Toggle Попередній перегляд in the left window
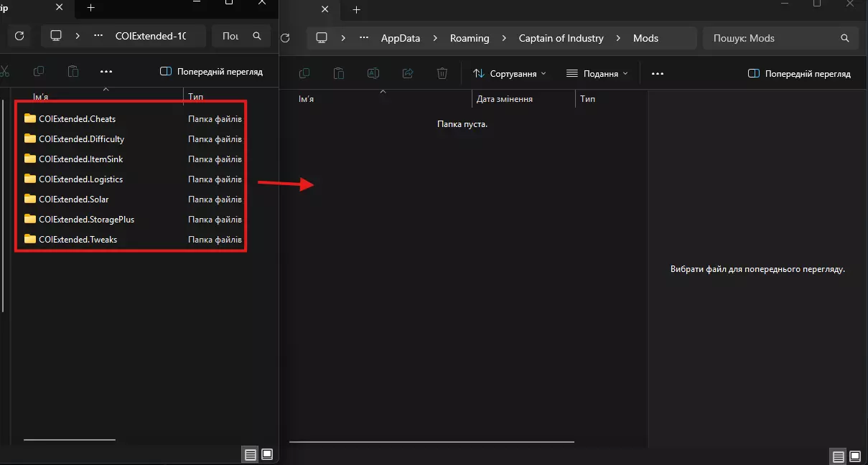868x465 pixels. [211, 72]
